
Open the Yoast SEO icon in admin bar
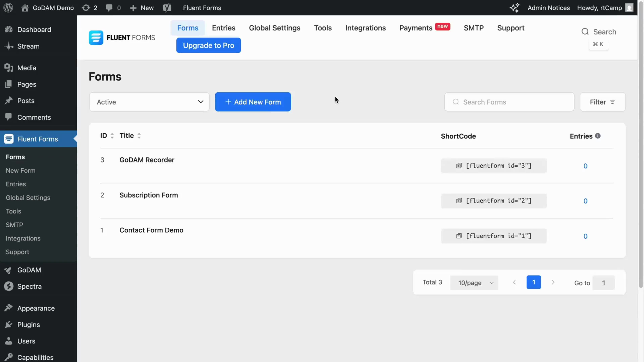pos(167,8)
